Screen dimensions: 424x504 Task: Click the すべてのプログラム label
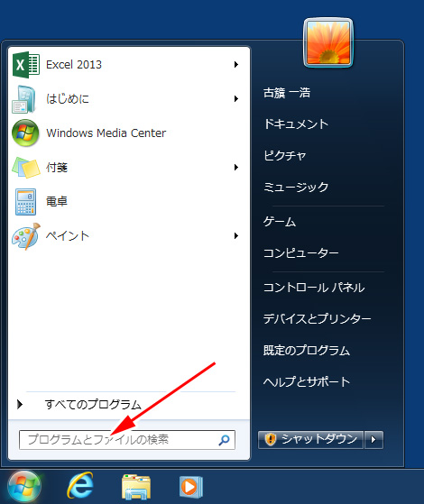[93, 404]
